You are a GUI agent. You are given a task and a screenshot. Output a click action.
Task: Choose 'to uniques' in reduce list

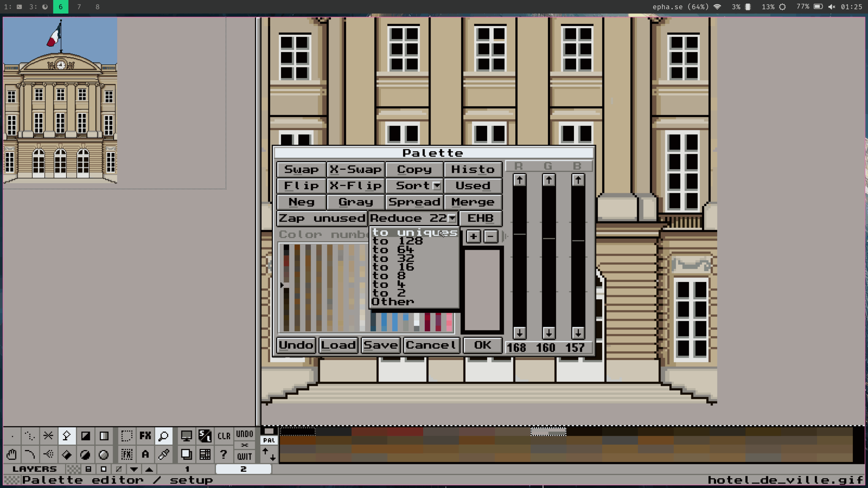coord(414,232)
